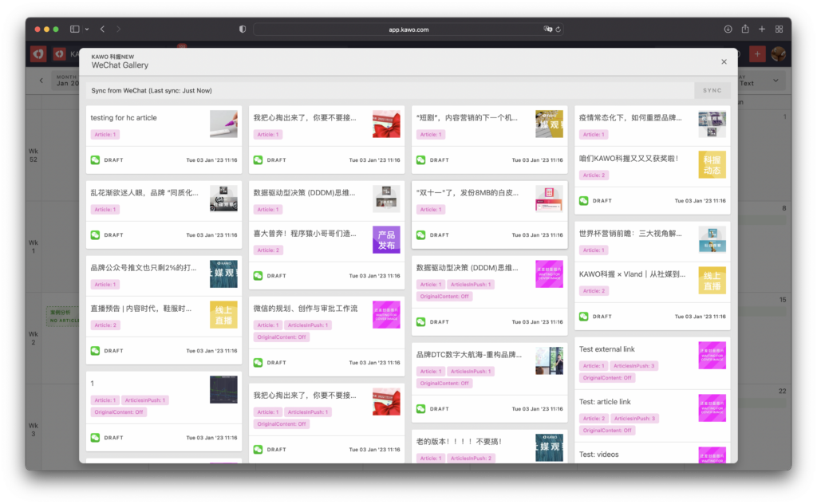Click the 'WeChat Gallery' dialog title
Screen dimensions: 817x504
120,65
